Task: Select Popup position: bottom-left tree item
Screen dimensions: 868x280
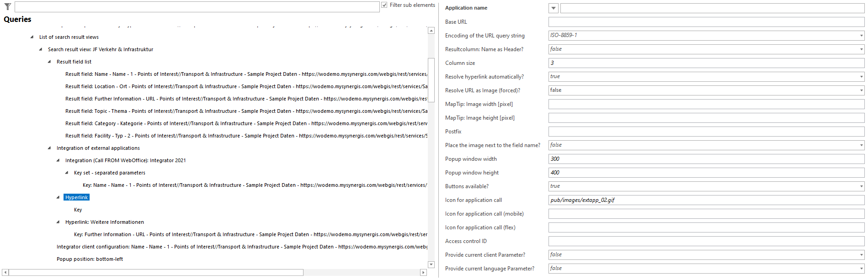Action: point(90,259)
